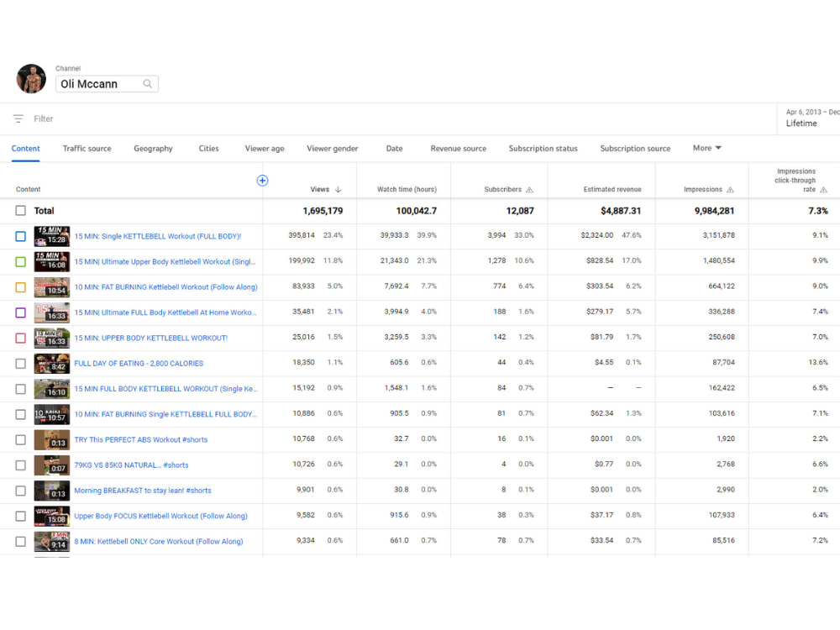Open the Subscription source tab
The width and height of the screenshot is (840, 630).
[x=635, y=149]
